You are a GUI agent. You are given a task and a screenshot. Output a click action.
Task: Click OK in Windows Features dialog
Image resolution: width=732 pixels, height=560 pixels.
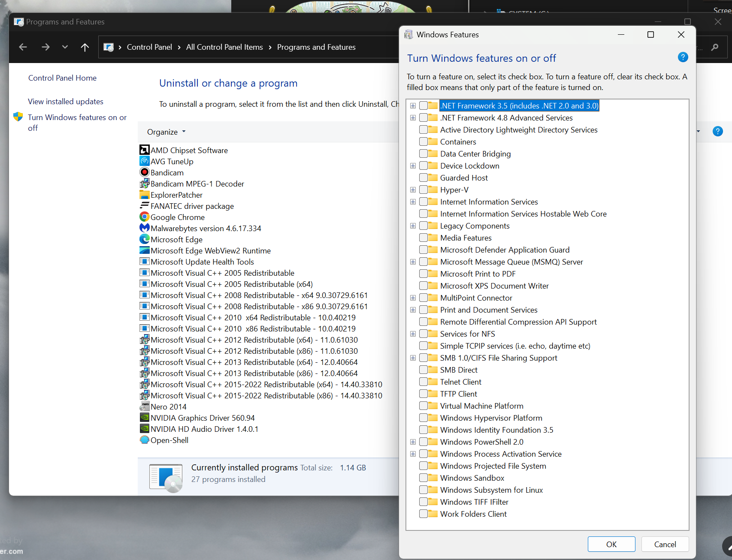pyautogui.click(x=611, y=544)
